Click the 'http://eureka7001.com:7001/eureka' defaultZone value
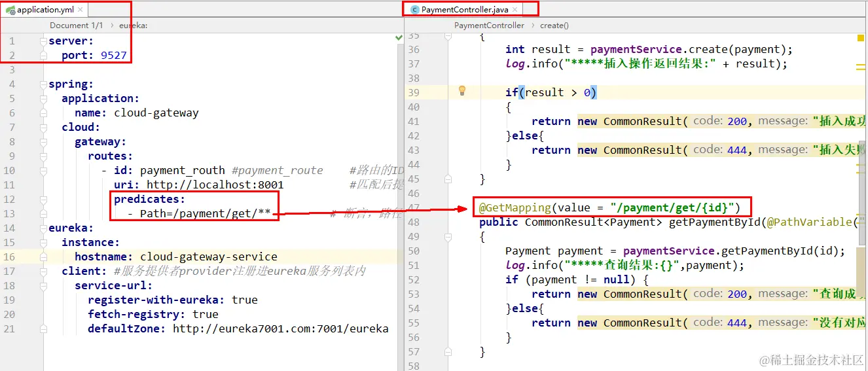868x371 pixels. point(281,328)
